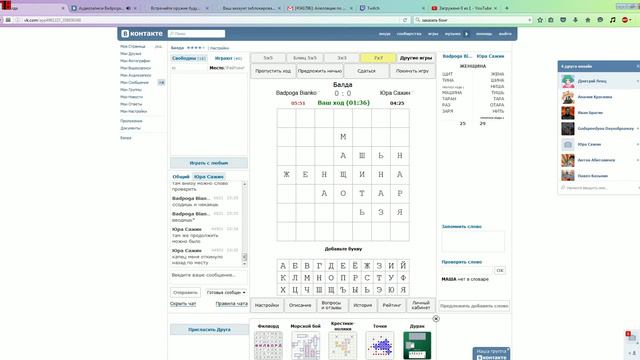
Task: Click the OK button to check word
Action: (x=500, y=270)
